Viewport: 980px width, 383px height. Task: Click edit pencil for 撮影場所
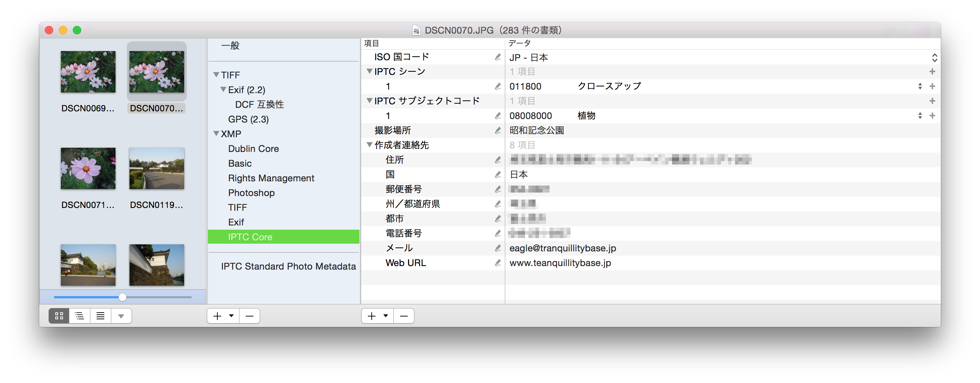coord(498,131)
